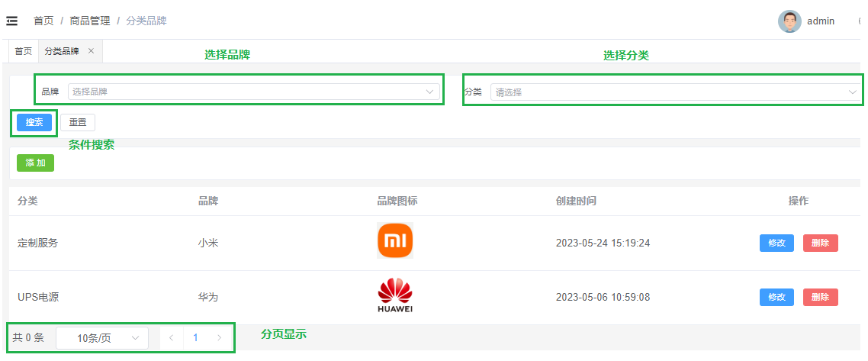The image size is (868, 361).
Task: Go to previous page arrow
Action: [172, 337]
